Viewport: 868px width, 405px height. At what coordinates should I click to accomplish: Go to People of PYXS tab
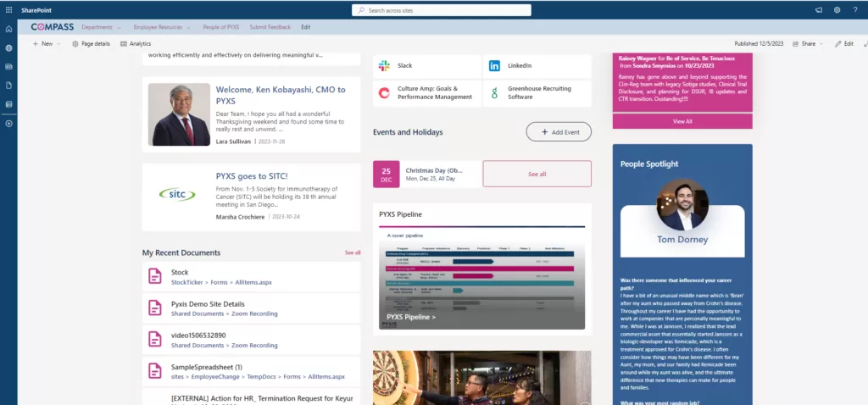[220, 27]
